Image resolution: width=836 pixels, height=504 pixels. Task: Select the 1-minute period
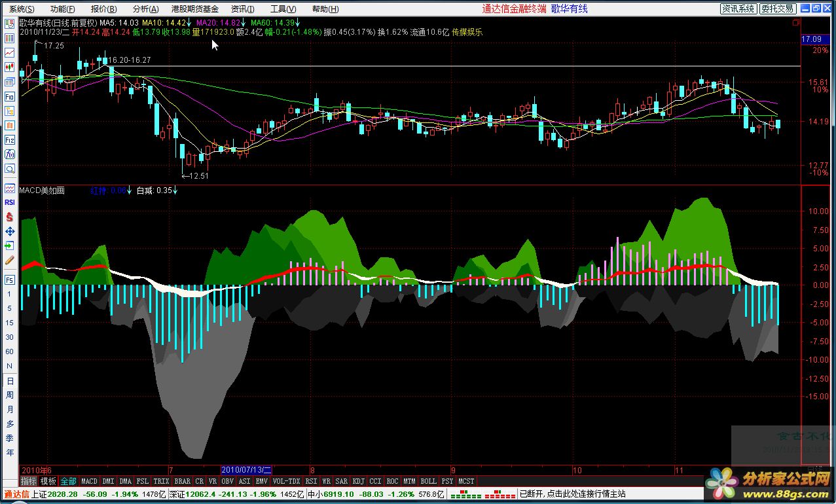point(10,295)
